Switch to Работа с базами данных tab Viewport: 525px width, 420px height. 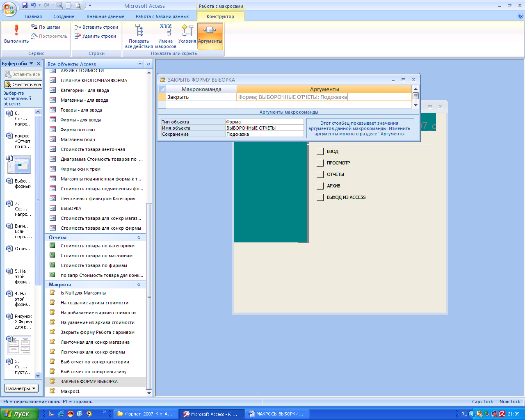click(162, 16)
